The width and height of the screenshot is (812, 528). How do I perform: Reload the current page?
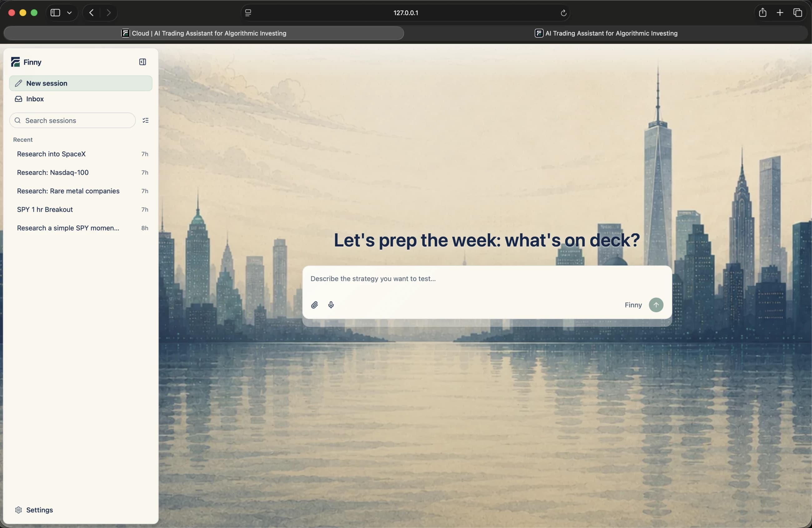(563, 12)
